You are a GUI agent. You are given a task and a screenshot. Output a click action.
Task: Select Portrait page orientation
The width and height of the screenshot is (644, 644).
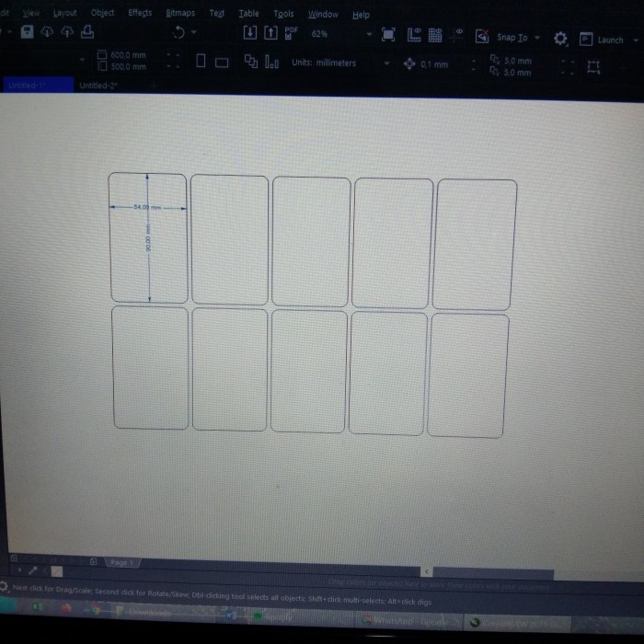click(201, 62)
